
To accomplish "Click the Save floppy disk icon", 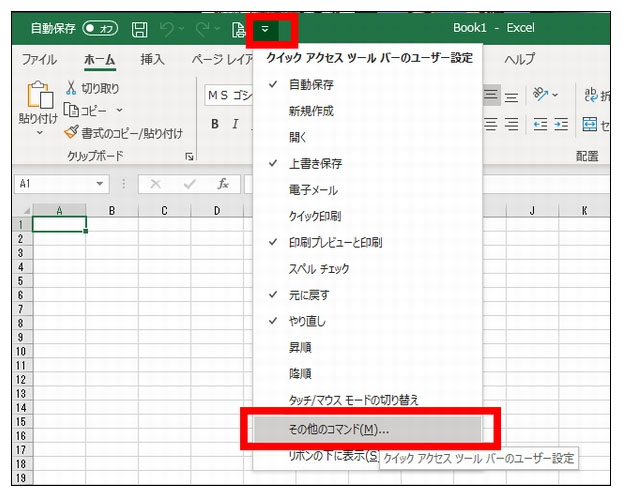I will click(139, 30).
